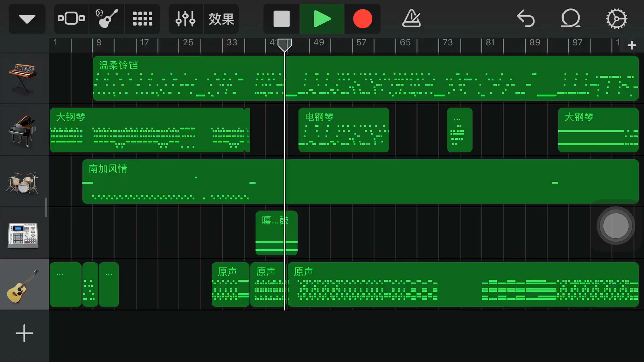Screen dimensions: 644x362
Task: Click the playhead marker in the ruler
Action: click(285, 45)
